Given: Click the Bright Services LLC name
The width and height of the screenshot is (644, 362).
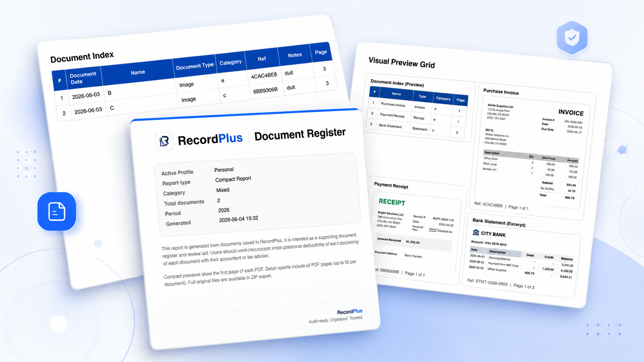Looking at the screenshot, I should point(391,214).
